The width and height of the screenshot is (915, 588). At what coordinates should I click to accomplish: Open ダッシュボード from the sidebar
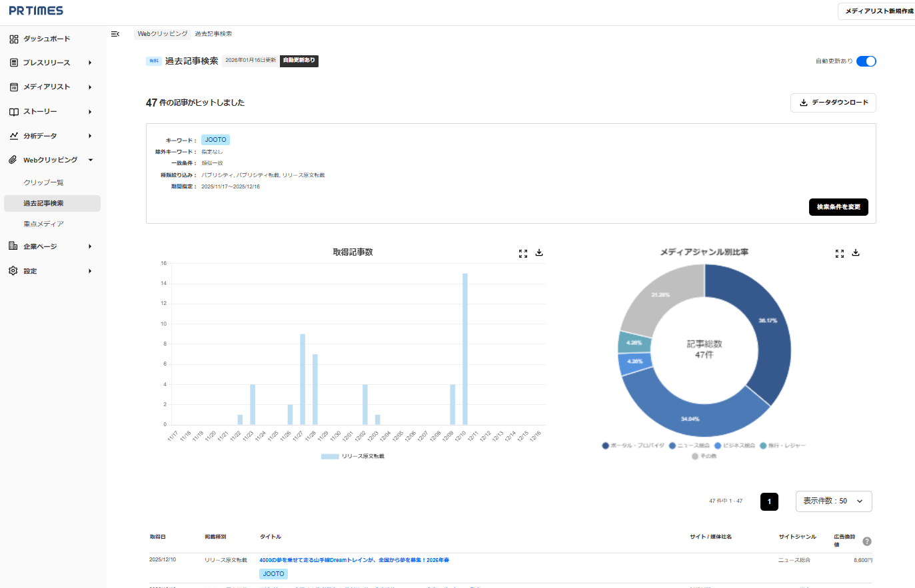tap(47, 39)
